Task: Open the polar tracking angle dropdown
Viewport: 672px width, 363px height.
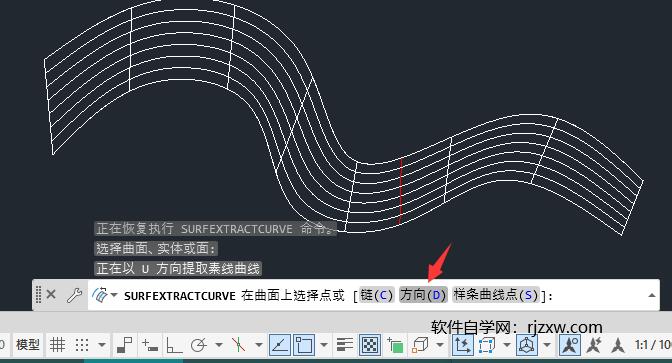Action: point(219,345)
